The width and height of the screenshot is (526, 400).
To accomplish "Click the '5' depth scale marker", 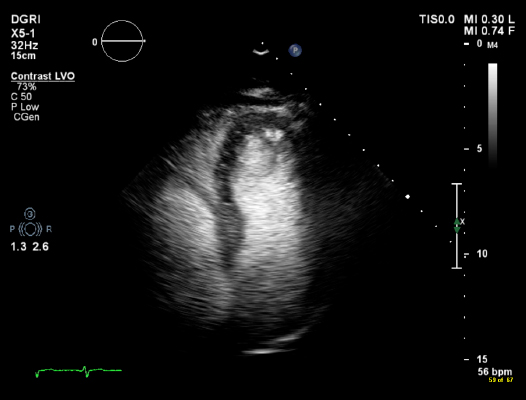I will pos(479,148).
